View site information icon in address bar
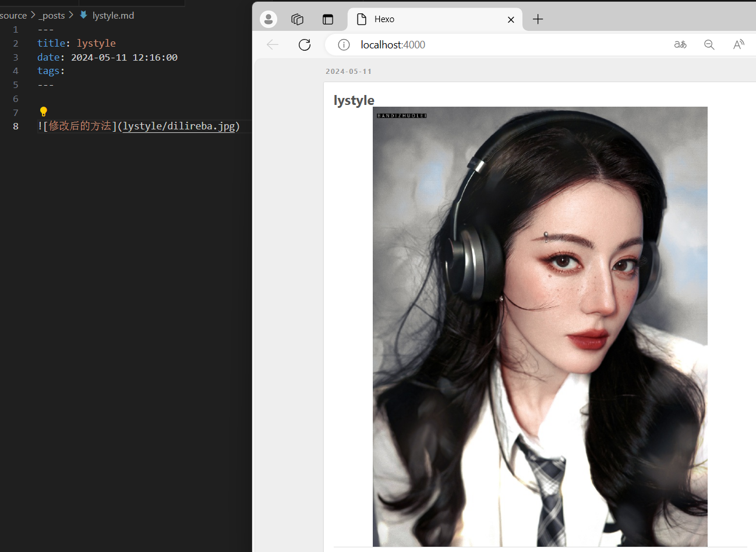This screenshot has width=756, height=552. [x=344, y=45]
